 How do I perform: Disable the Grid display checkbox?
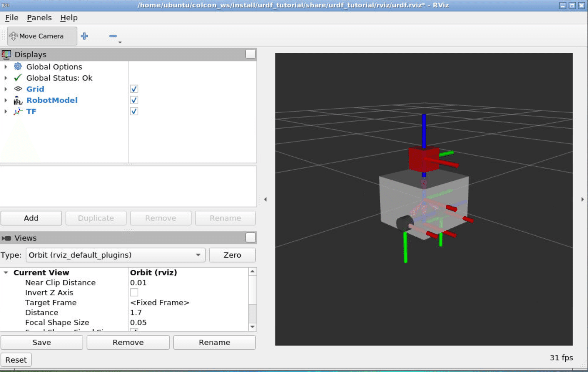(134, 89)
